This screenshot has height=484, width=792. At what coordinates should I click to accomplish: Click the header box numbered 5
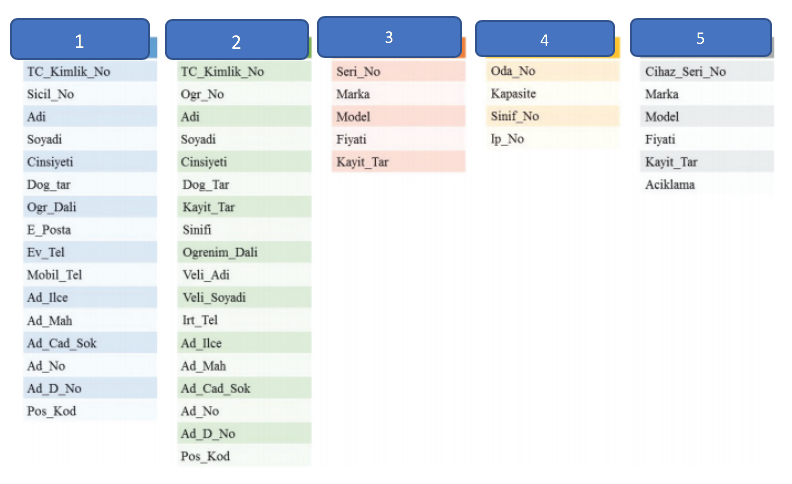700,37
